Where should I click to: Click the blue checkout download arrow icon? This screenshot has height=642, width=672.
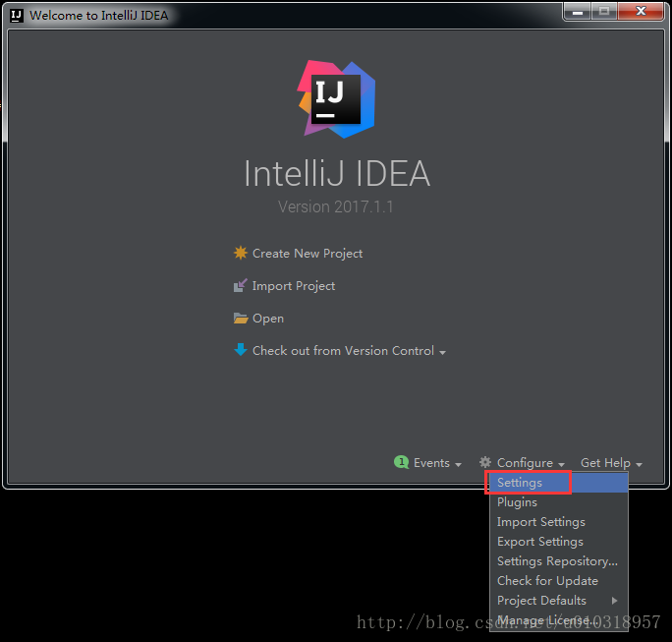click(x=241, y=350)
